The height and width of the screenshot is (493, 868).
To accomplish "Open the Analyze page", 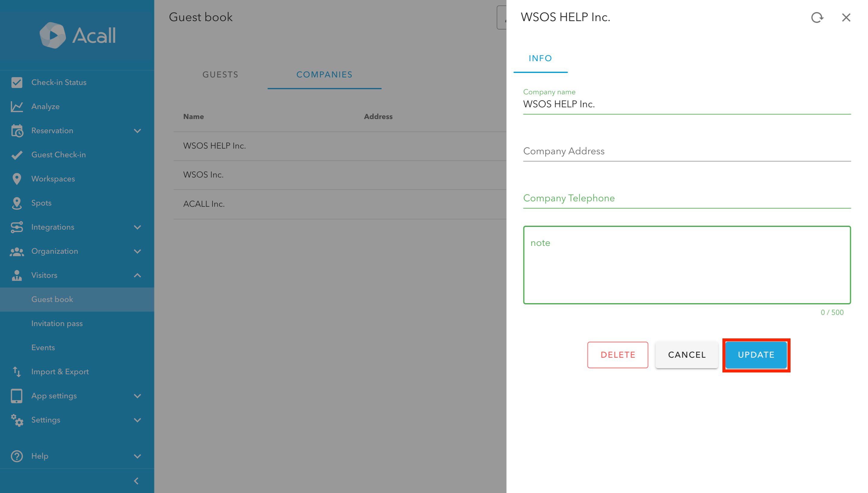I will [77, 106].
